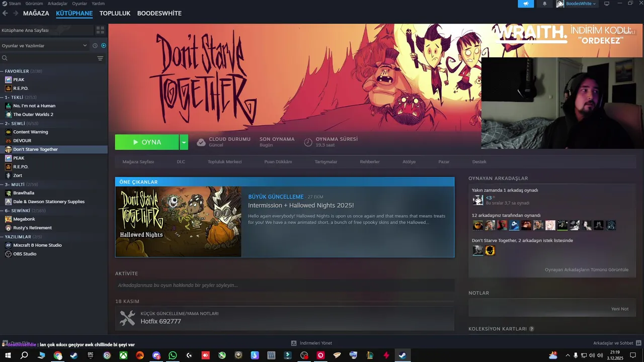
Task: Toggle show ready-to-play games filter
Action: tap(104, 46)
